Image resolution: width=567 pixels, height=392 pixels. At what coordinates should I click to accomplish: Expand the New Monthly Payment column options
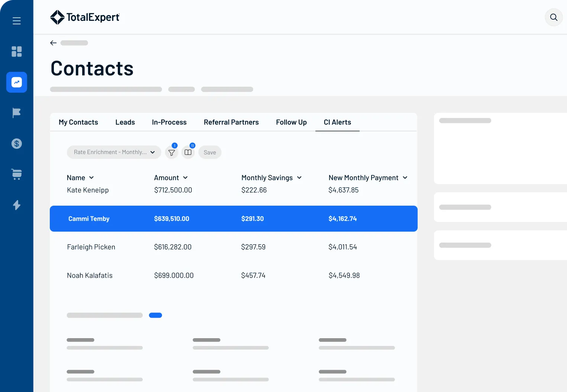tap(368, 177)
